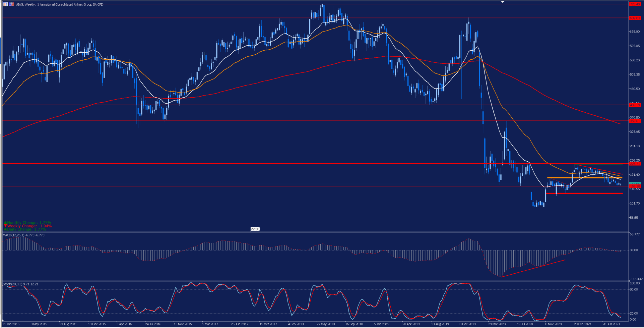Click the 550.20 price scale value
This screenshot has width=644, height=328.
(x=635, y=60)
